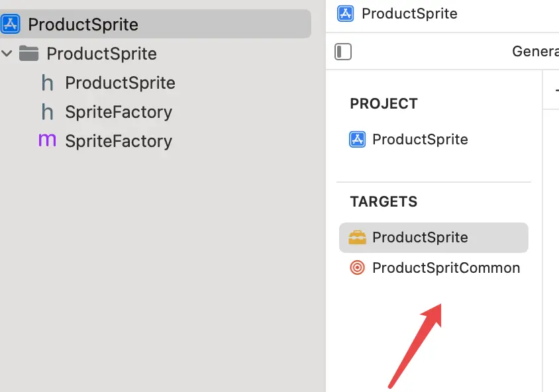Click the project icon under PROJECT section

[358, 139]
